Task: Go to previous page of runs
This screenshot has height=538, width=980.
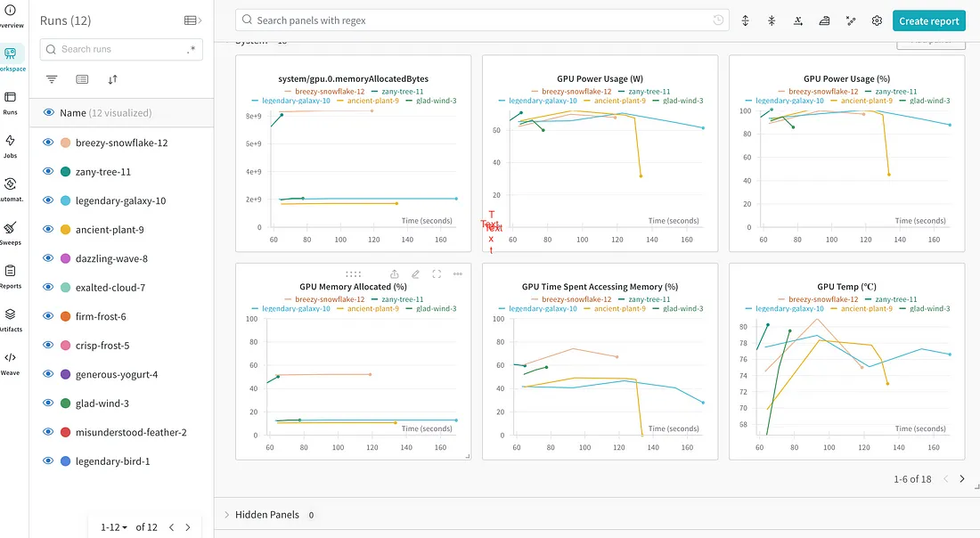Action: (x=171, y=527)
